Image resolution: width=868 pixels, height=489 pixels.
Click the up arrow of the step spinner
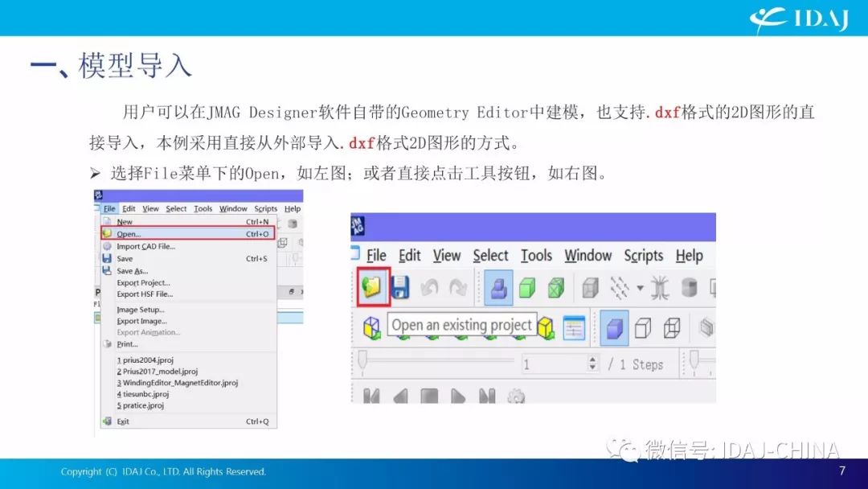[x=593, y=360]
